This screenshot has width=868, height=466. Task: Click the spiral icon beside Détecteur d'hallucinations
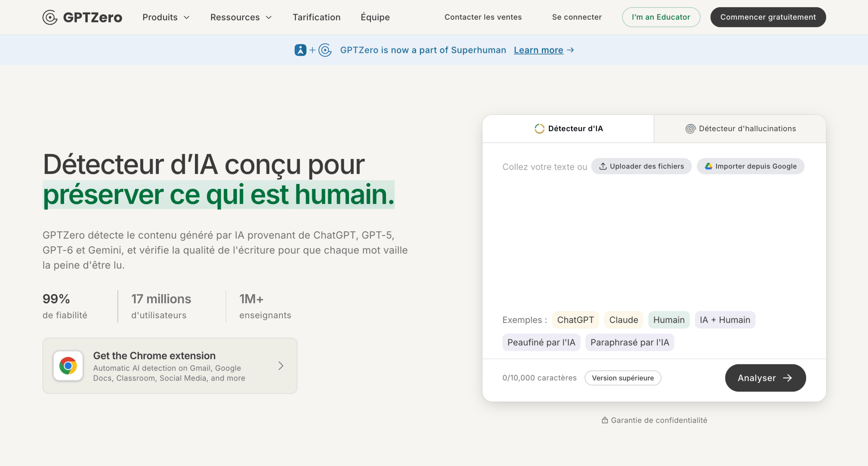point(690,129)
